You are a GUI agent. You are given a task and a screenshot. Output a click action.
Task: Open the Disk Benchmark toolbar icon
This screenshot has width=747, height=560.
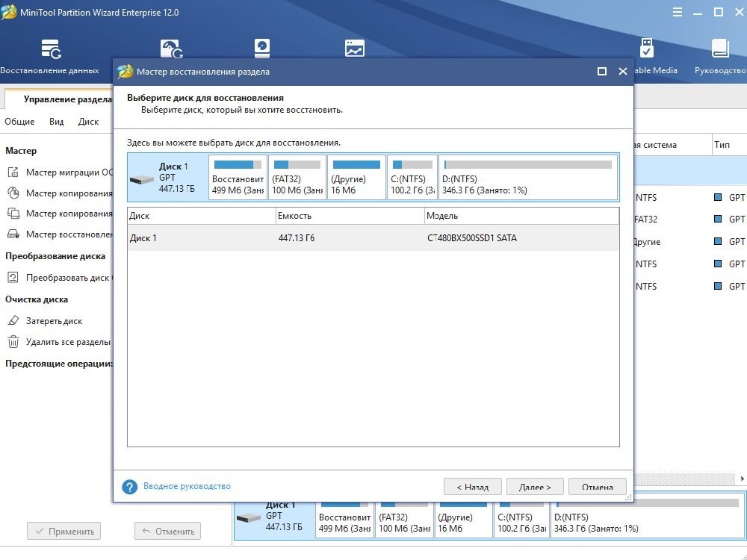262,48
